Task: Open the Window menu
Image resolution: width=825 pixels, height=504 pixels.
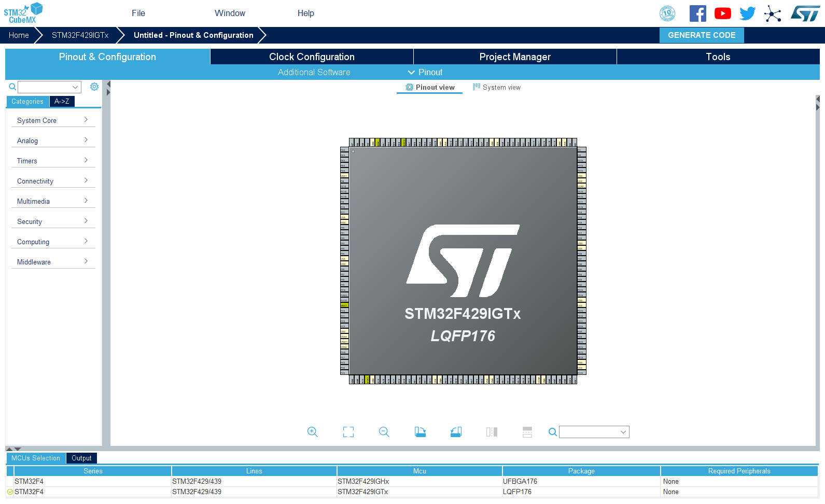Action: 230,13
